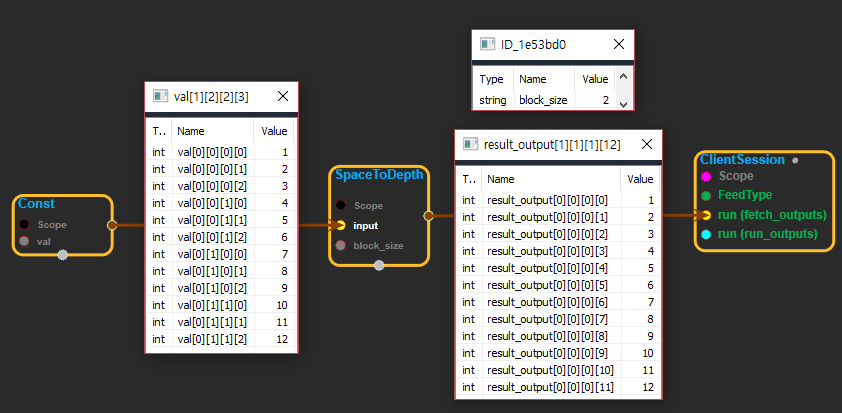Select the Name column header in val panel
842x413 pixels.
(x=211, y=130)
